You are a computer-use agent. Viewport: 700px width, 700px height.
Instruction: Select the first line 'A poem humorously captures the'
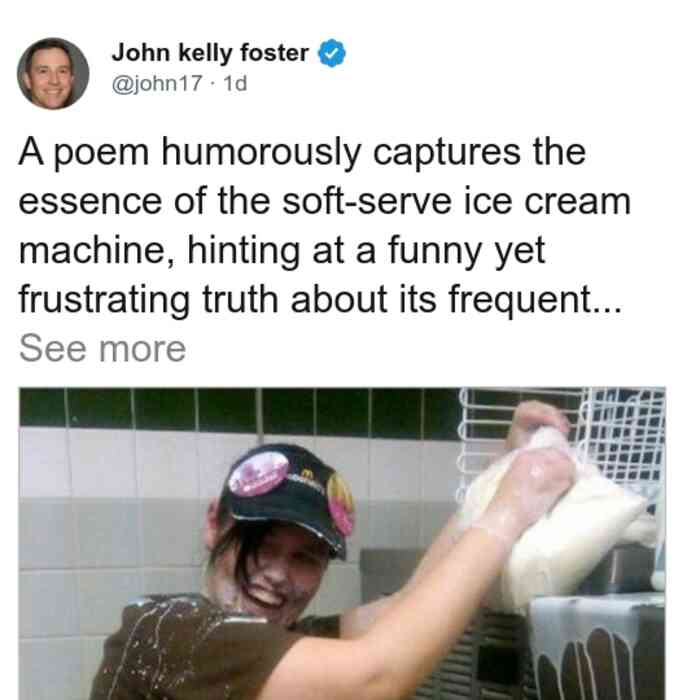click(x=302, y=152)
